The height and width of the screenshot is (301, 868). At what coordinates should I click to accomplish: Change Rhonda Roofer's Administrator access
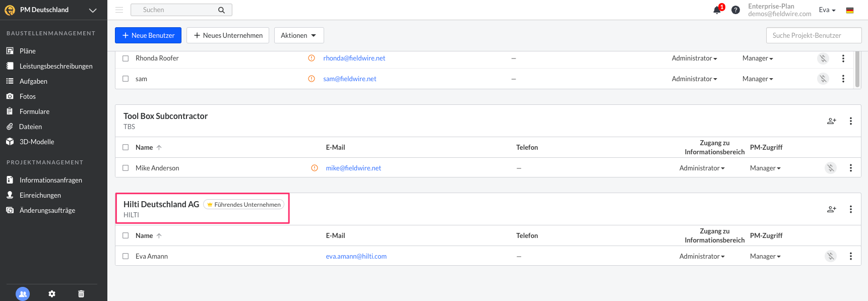[x=694, y=58]
